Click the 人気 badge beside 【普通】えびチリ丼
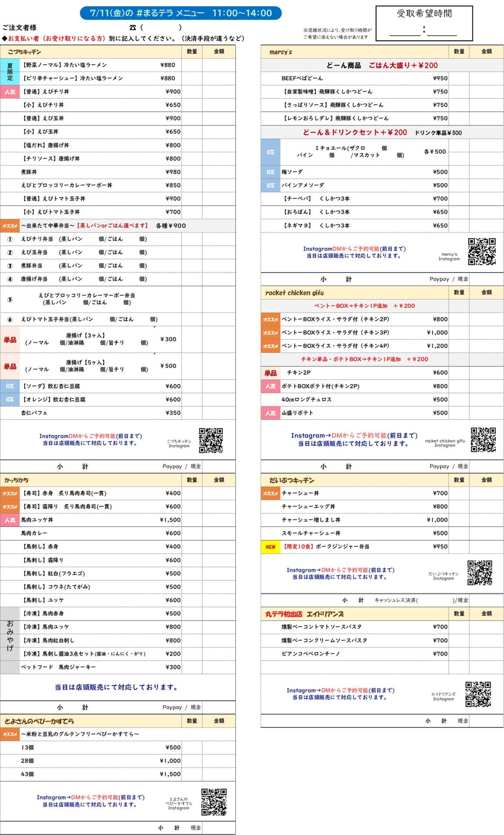The width and height of the screenshot is (504, 835). pos(10,92)
